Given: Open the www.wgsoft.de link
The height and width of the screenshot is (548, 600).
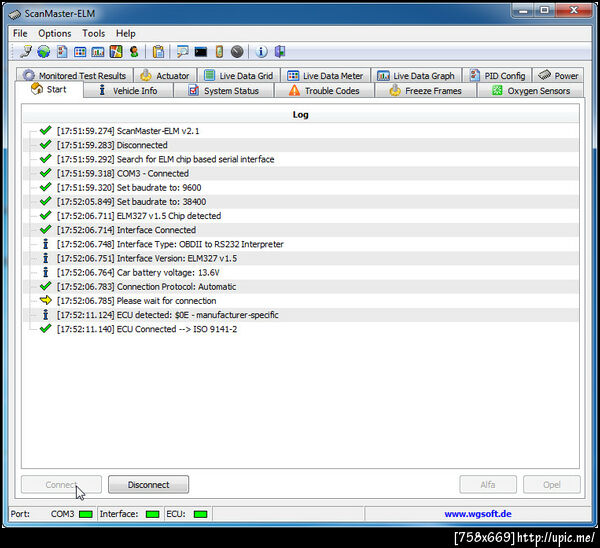Looking at the screenshot, I should click(478, 514).
